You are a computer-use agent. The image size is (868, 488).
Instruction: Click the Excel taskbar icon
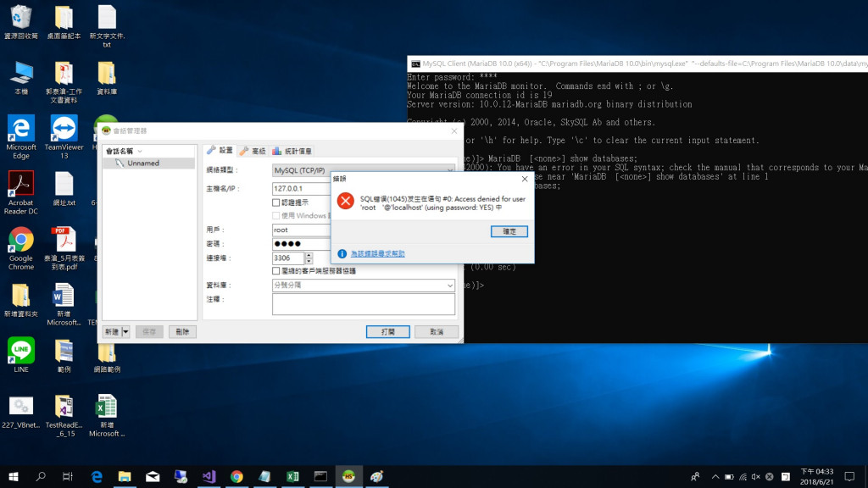292,476
